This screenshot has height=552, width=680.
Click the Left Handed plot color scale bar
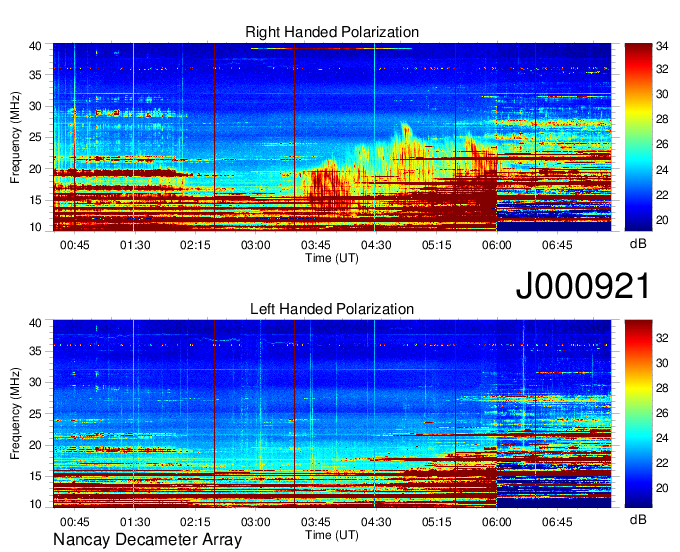638,414
